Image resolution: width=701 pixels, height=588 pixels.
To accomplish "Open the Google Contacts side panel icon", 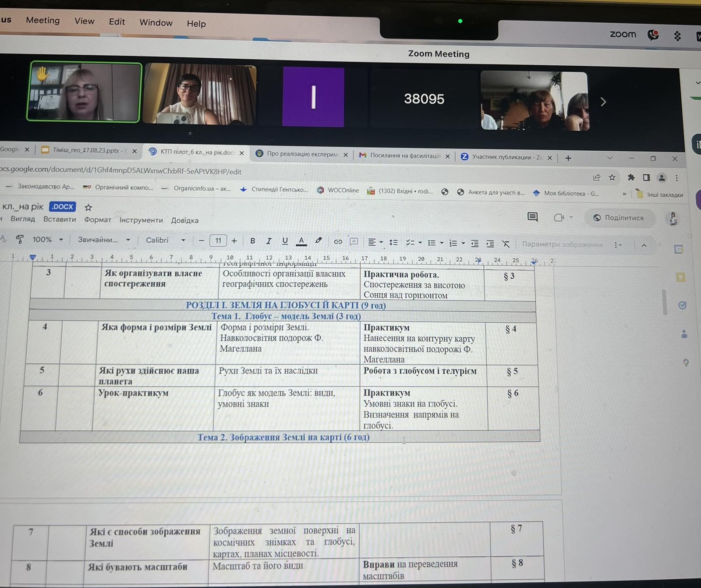I will (684, 334).
